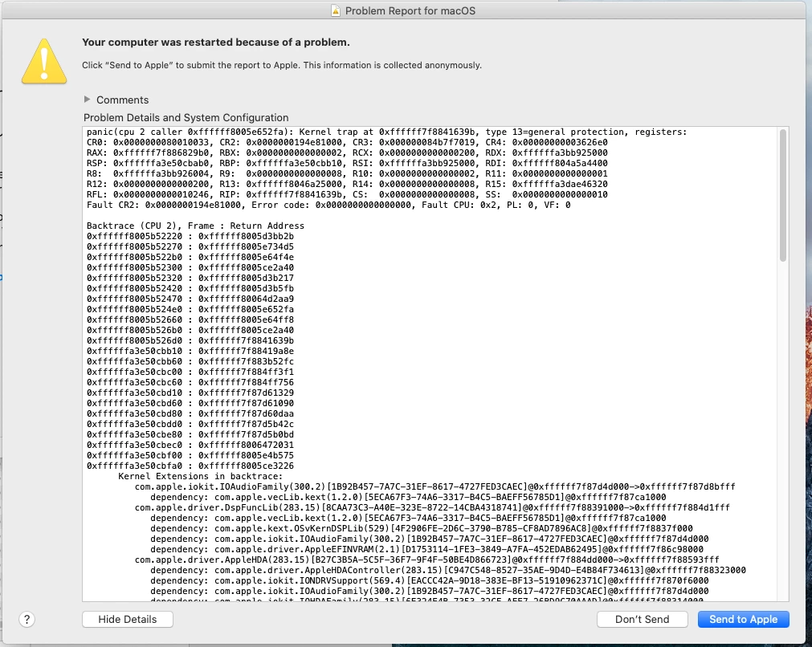Click the backtrace row 0xffffff8005b52220
Image resolution: width=812 pixels, height=647 pixels.
pos(190,236)
